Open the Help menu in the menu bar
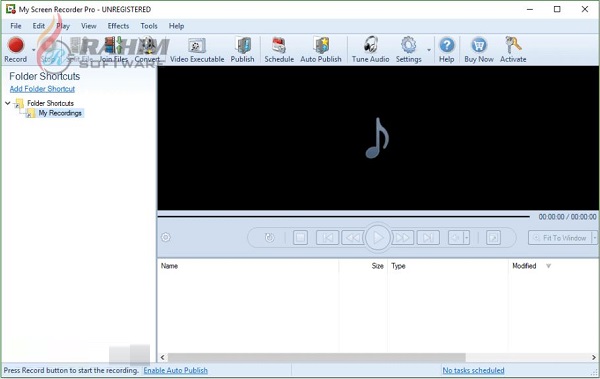 point(176,26)
